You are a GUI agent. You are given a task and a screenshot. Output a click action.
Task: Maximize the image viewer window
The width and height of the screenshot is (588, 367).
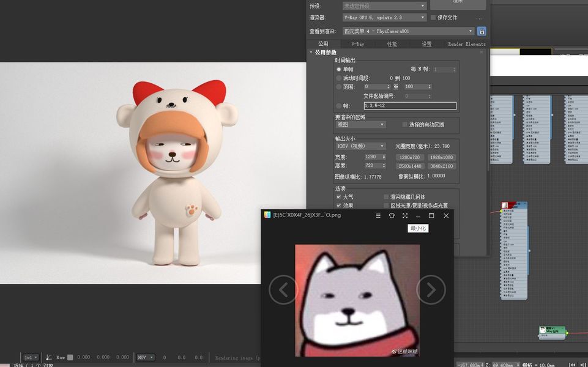coord(431,215)
